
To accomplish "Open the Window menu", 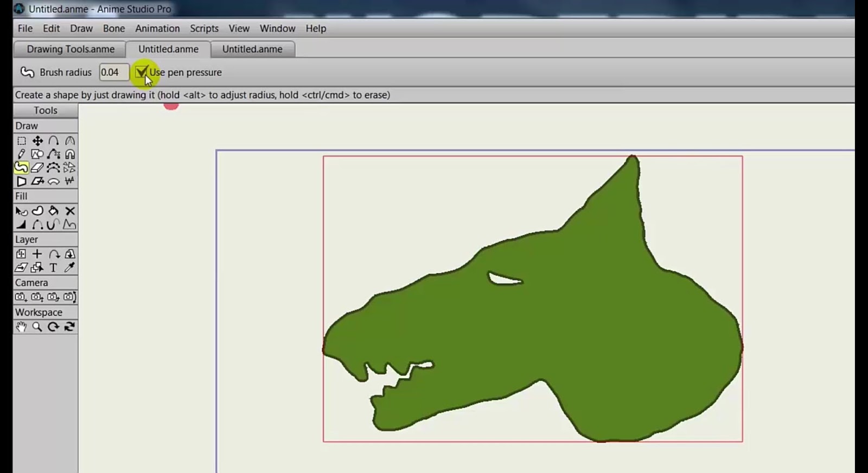I will (277, 28).
